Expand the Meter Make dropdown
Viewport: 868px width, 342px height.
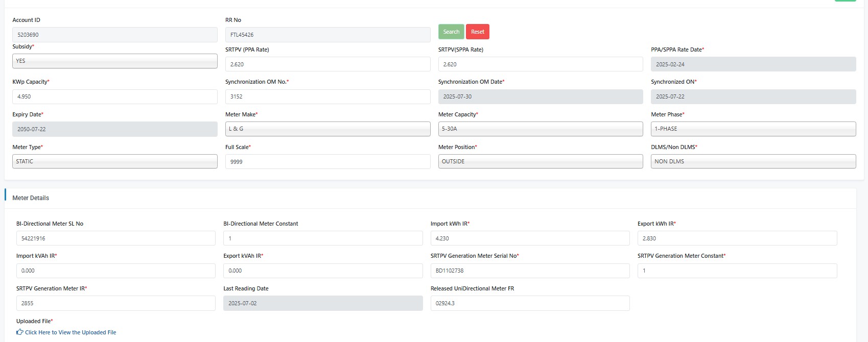[327, 129]
